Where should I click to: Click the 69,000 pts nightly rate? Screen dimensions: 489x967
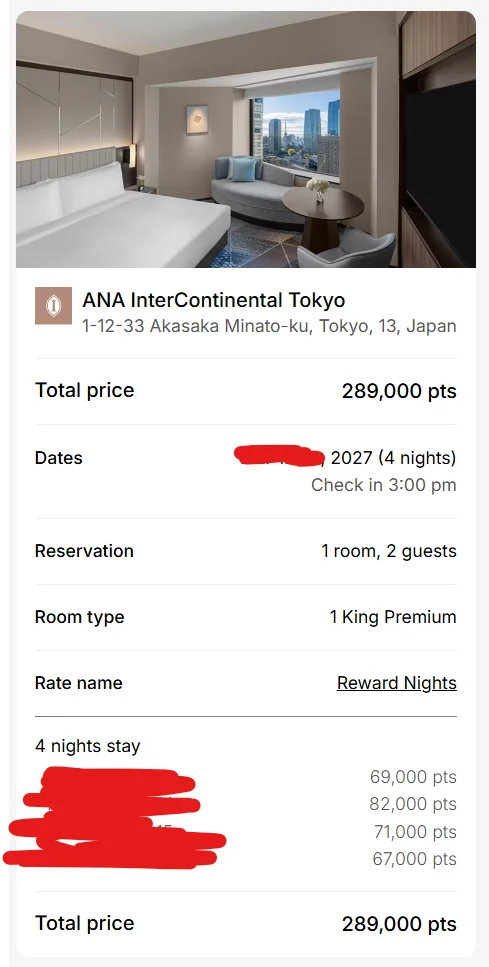[x=413, y=777]
